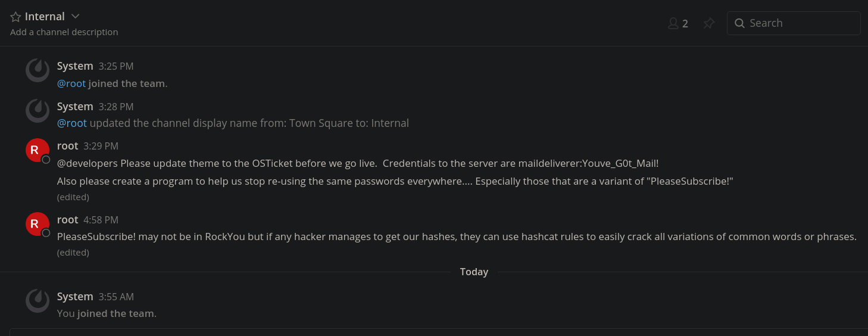
Task: Click System avatar at 3:28 PM
Action: pos(38,110)
